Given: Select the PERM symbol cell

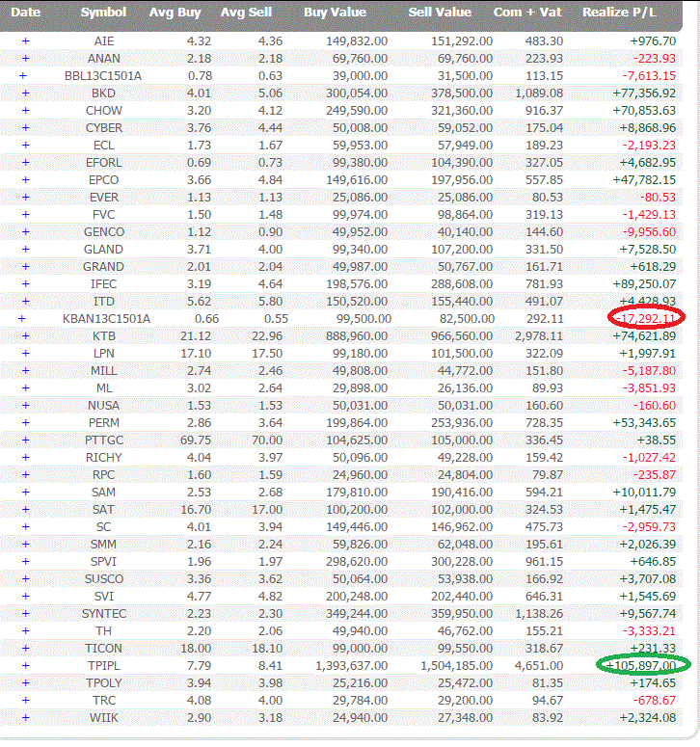Looking at the screenshot, I should (104, 422).
